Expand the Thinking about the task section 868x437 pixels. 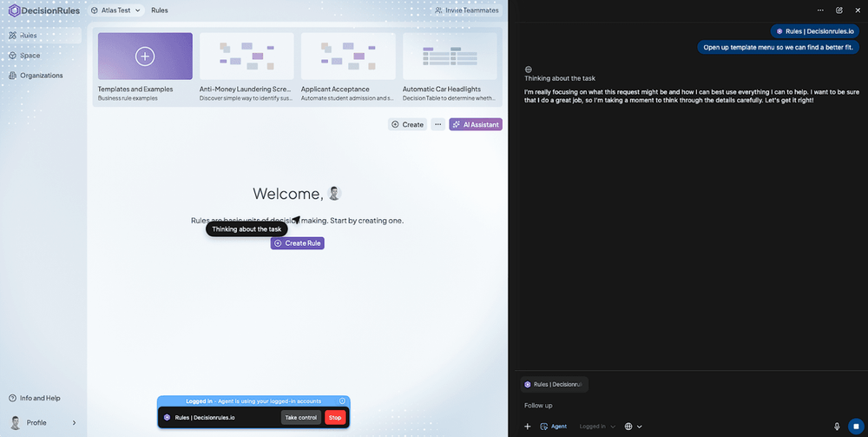point(560,78)
